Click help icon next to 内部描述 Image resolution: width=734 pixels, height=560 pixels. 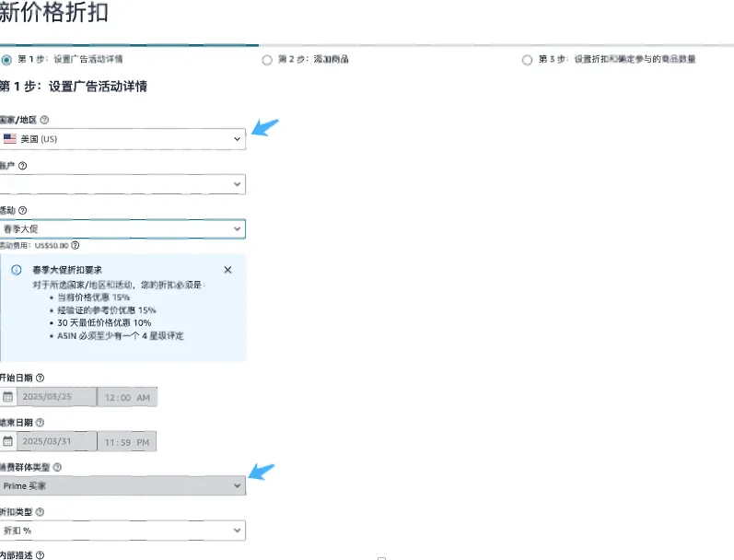(x=40, y=555)
